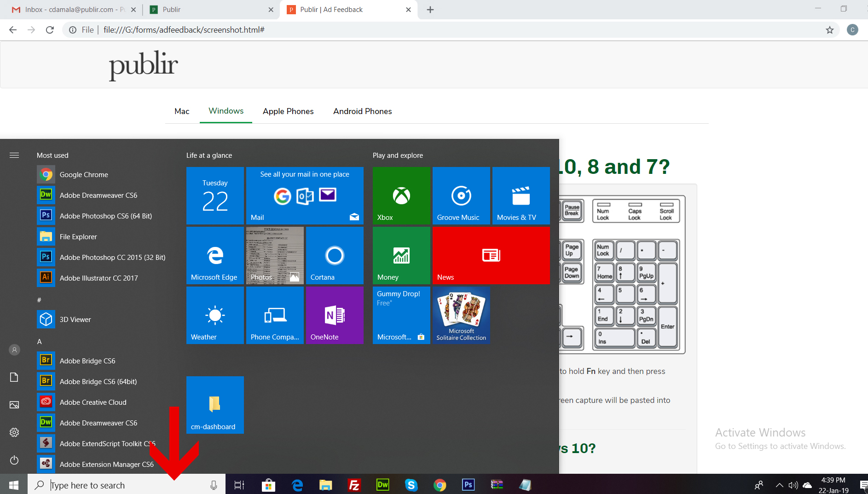The height and width of the screenshot is (494, 868).
Task: Switch to Apple Phones tab
Action: tap(288, 111)
